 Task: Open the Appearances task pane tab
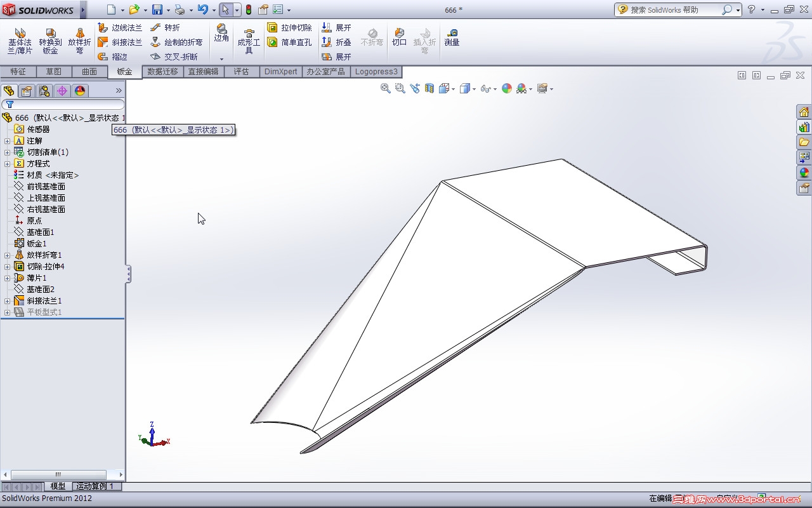click(804, 172)
